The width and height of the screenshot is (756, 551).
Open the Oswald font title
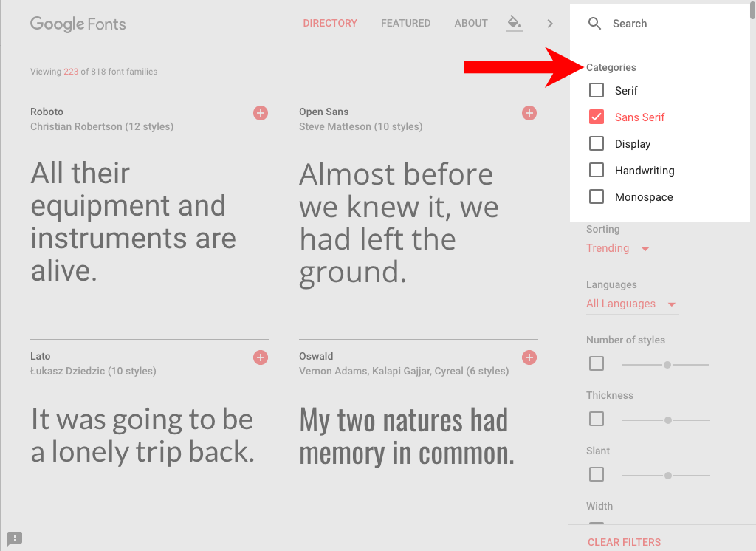click(316, 356)
